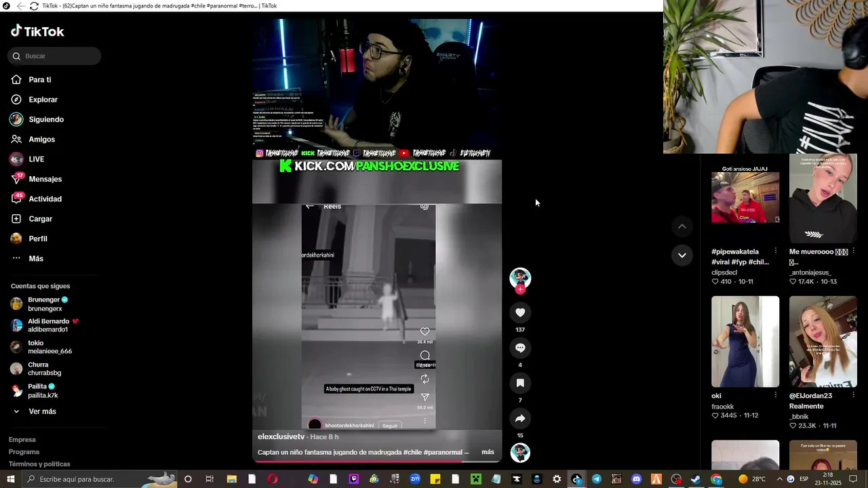868x488 pixels.
Task: Focus the Buscar search field
Action: pos(54,56)
